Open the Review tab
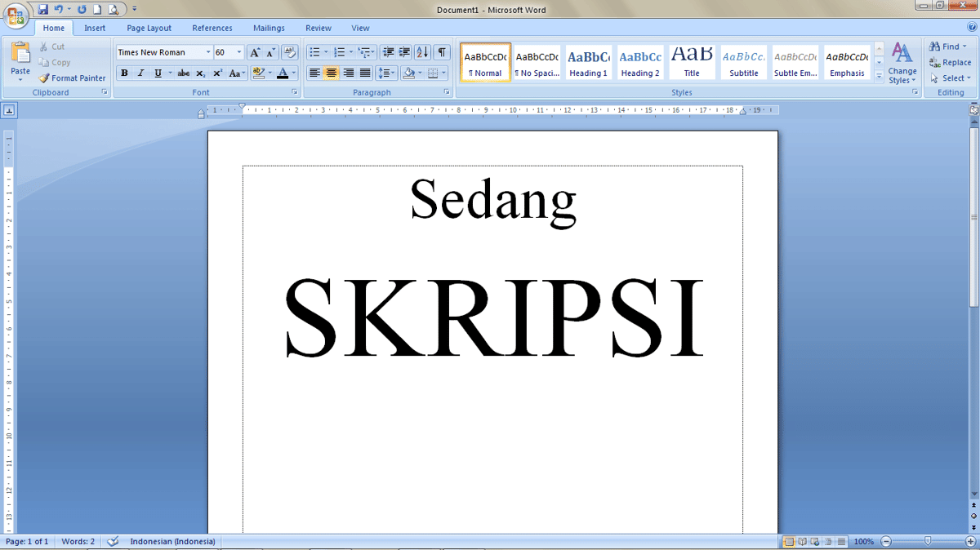This screenshot has height=550, width=980. point(318,27)
